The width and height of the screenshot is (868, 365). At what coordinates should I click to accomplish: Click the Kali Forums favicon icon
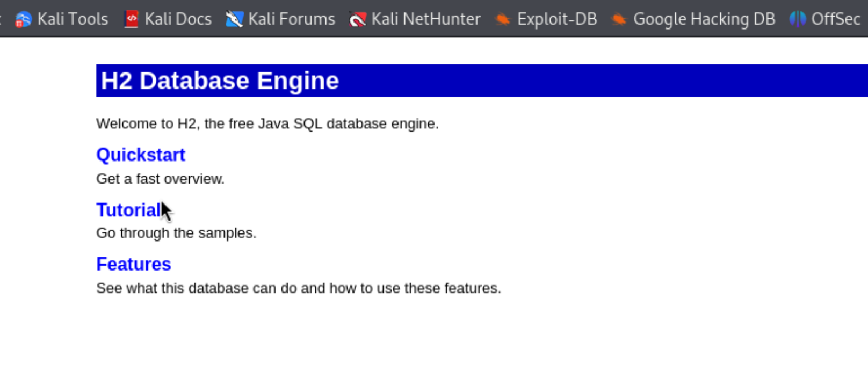click(234, 19)
